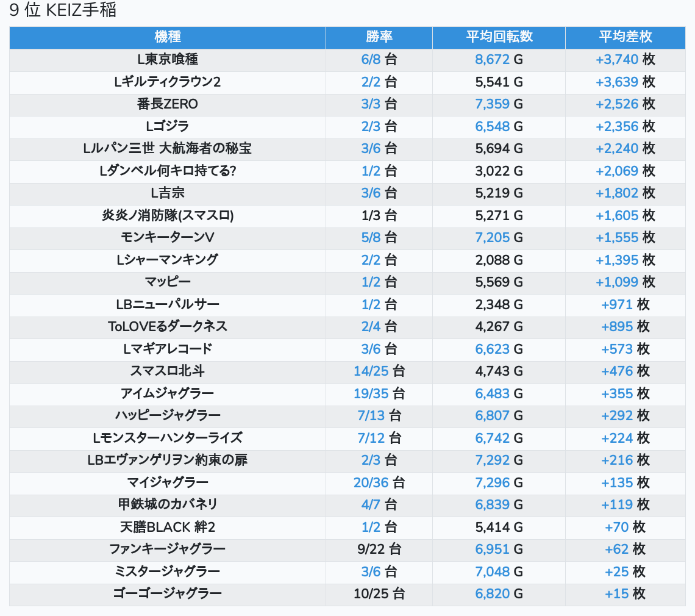The height and width of the screenshot is (616, 695).
Task: Click the 6/8 台 win rate cell
Action: coord(379,59)
